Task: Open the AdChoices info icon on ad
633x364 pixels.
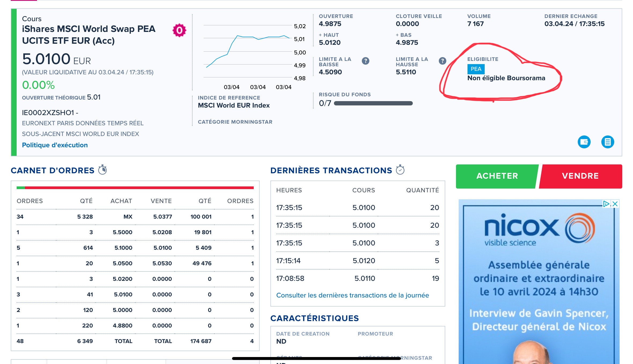Action: (x=606, y=204)
